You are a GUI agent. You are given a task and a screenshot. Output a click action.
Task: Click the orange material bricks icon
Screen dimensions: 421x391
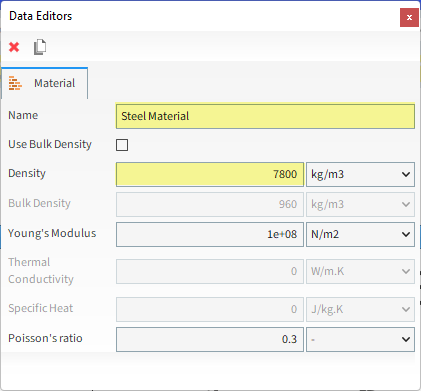(x=15, y=83)
